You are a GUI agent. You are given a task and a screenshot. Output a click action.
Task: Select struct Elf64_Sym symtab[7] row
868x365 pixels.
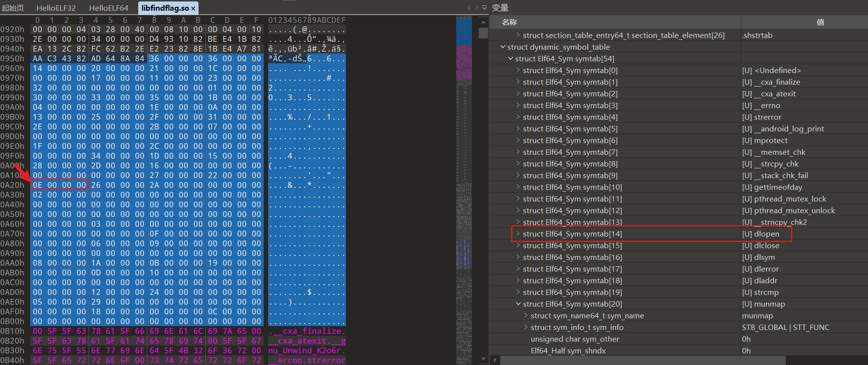pos(679,152)
